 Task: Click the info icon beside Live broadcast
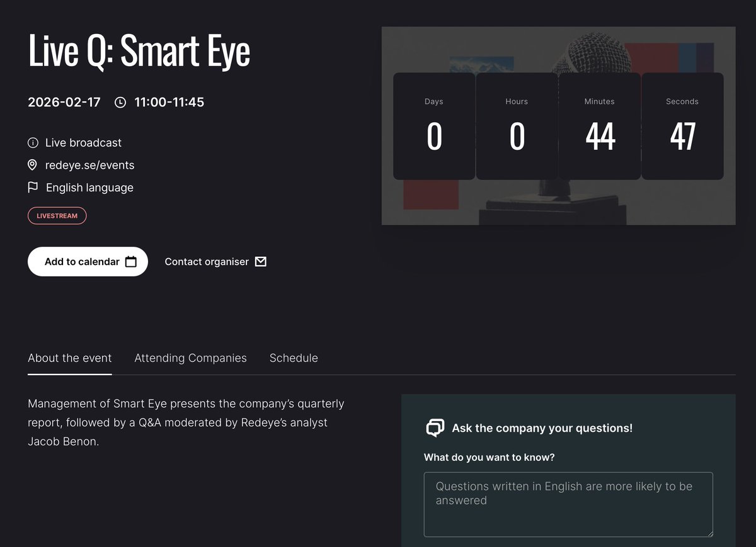pyautogui.click(x=33, y=142)
